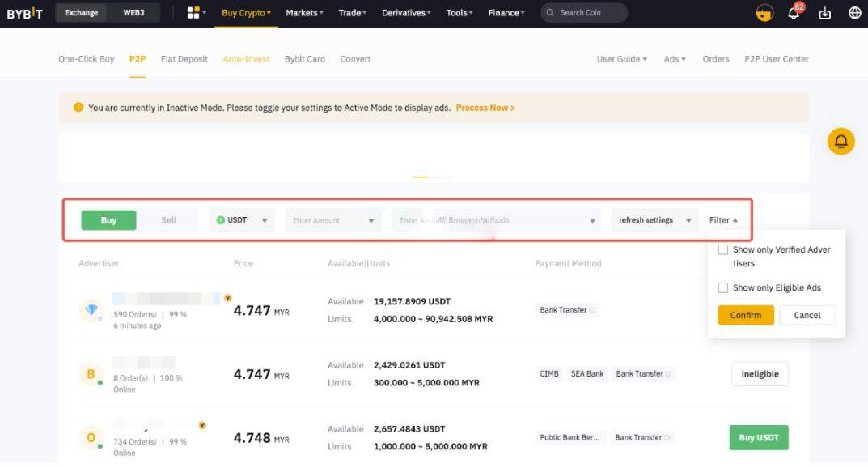
Task: Click the Search Coin magnifier icon
Action: pyautogui.click(x=549, y=12)
